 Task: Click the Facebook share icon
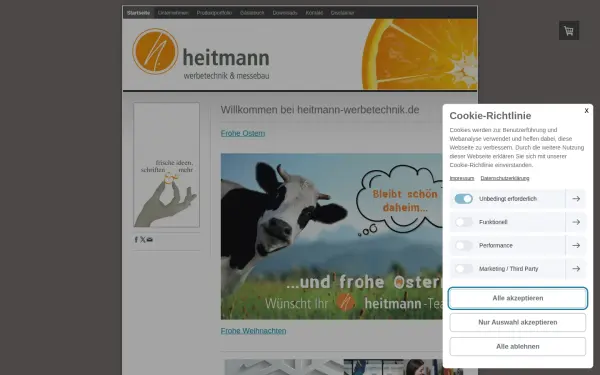coord(136,240)
